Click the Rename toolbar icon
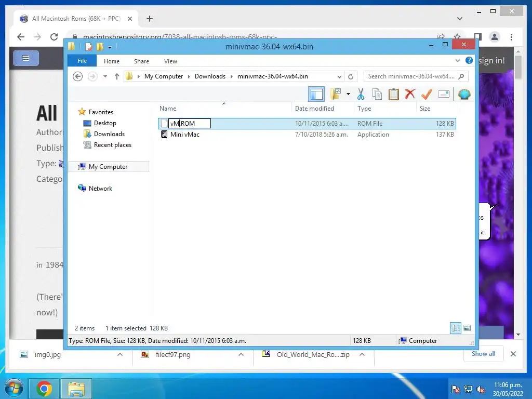The height and width of the screenshot is (399, 532). coord(444,94)
